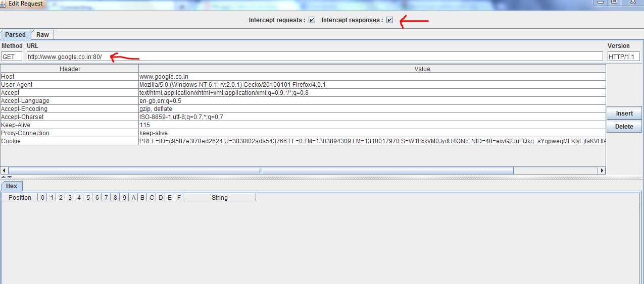Toggle the Intercept responses checkbox

click(x=389, y=20)
